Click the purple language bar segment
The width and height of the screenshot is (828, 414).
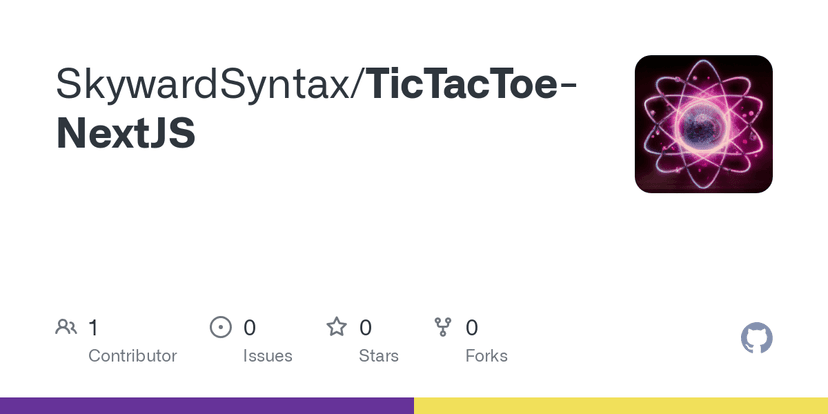click(207, 405)
